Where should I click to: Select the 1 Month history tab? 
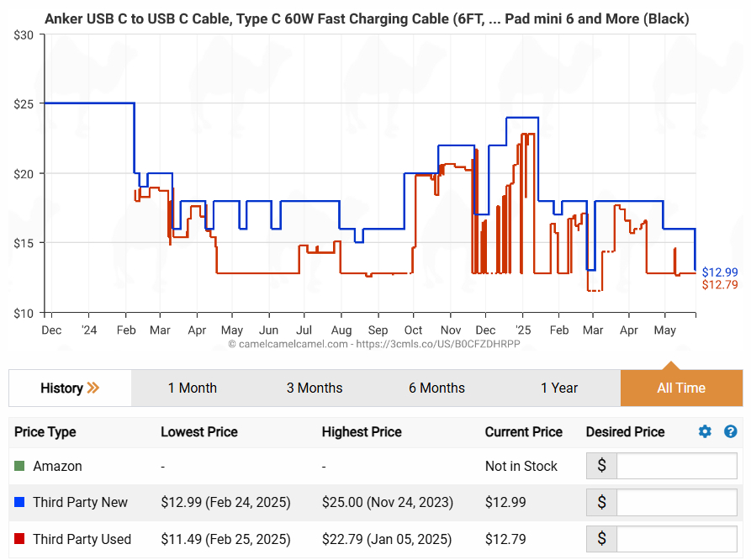pyautogui.click(x=192, y=388)
